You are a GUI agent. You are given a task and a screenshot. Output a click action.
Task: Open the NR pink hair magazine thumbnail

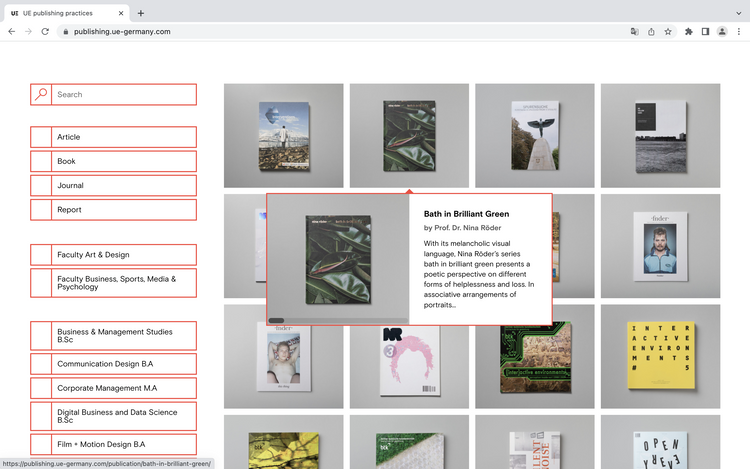[409, 367]
